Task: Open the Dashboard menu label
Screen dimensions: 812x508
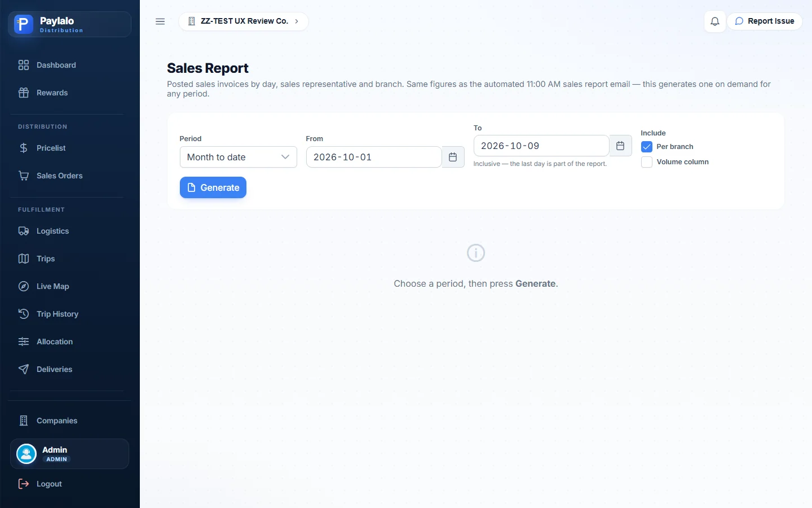Action: pos(56,65)
